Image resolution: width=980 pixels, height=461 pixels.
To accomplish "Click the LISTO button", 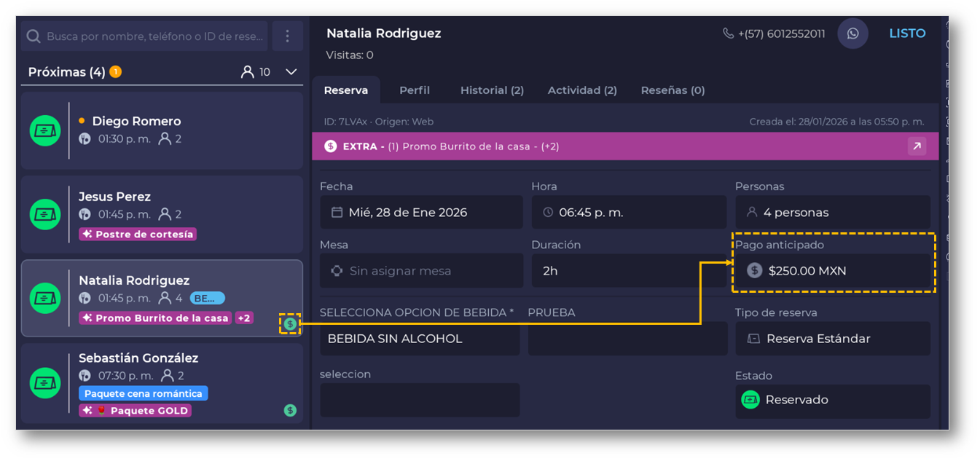I will (907, 34).
